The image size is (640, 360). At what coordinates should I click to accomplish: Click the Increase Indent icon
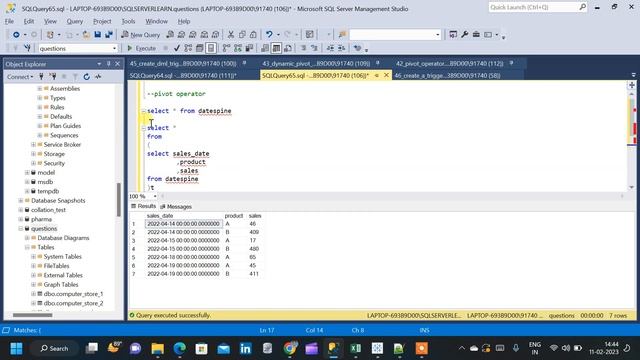[342, 48]
